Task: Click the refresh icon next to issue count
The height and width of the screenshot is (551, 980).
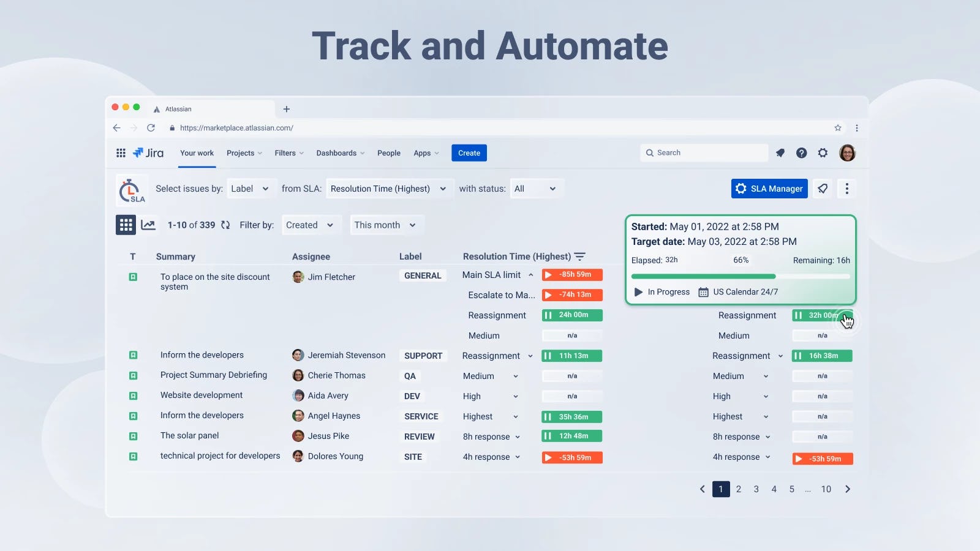Action: click(x=225, y=225)
